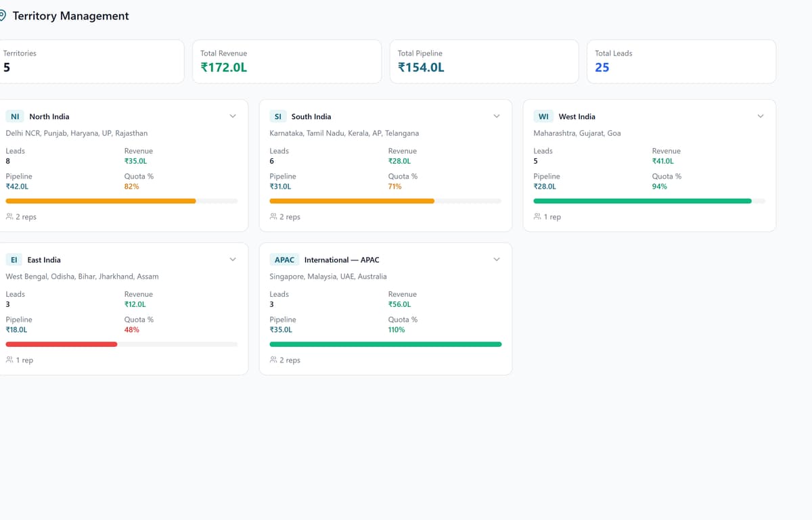Click West India revenue ₹41.0L

tap(663, 161)
